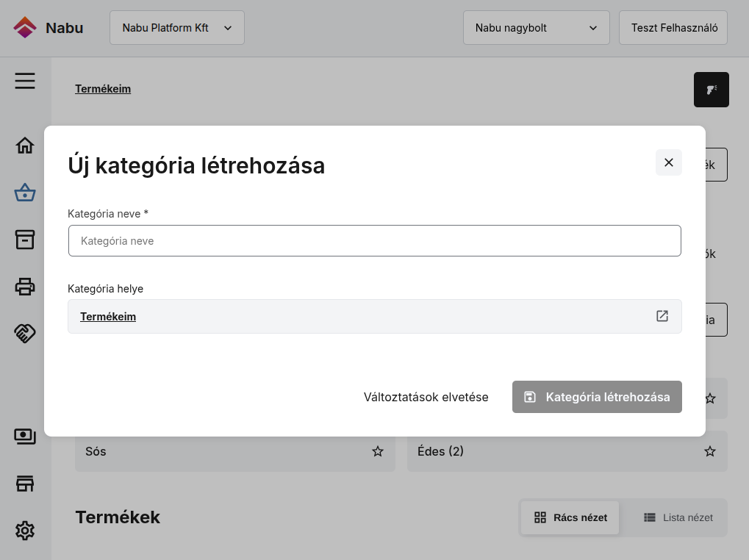The height and width of the screenshot is (560, 749).
Task: Toggle the star above the Édes card
Action: (x=711, y=398)
